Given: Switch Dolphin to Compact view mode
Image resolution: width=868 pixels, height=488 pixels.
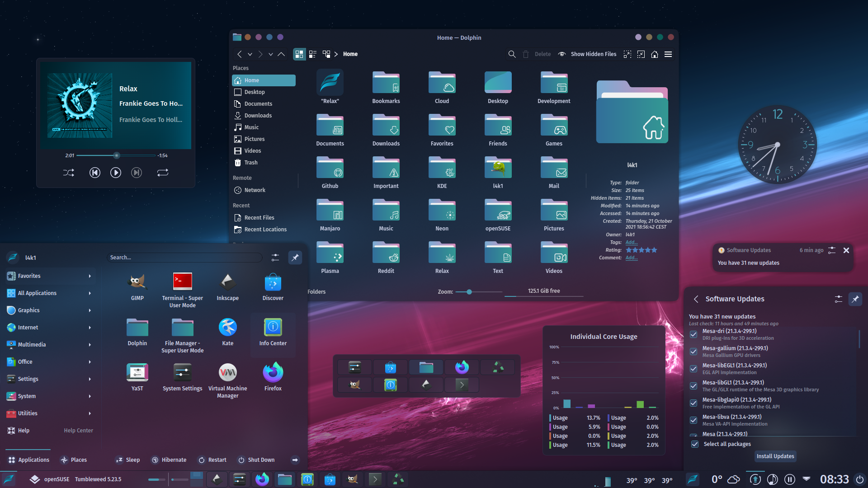Looking at the screenshot, I should pos(313,54).
